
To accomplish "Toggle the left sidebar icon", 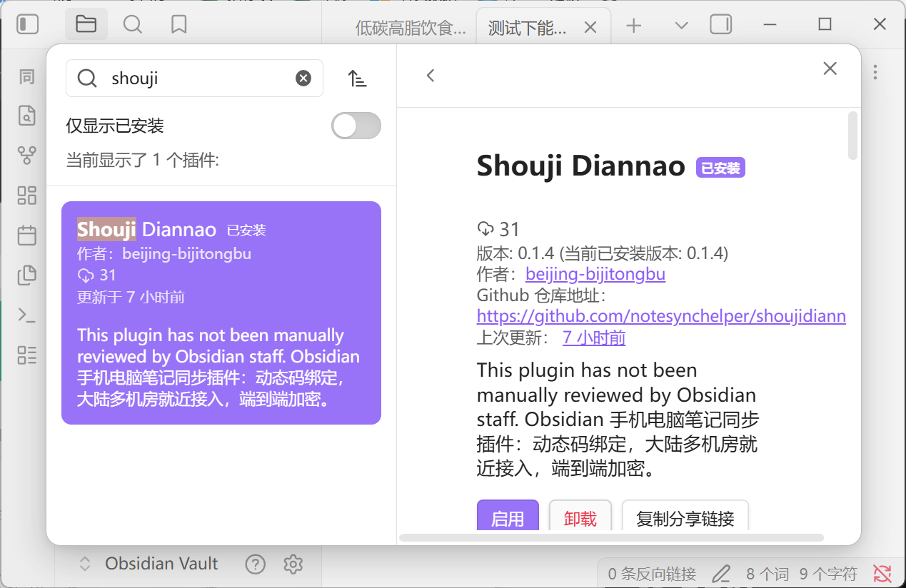I will [x=27, y=24].
